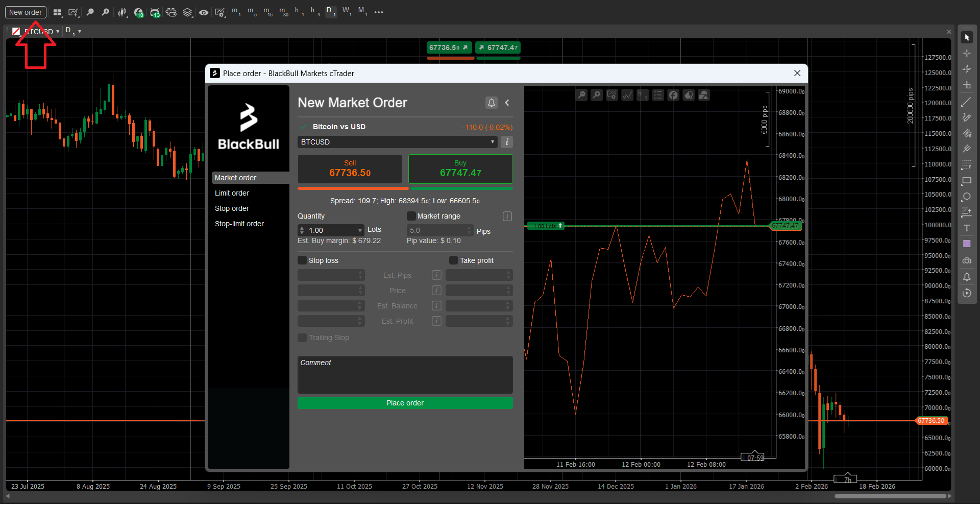Click the market range 5.0 pips field
980x505 pixels.
point(440,230)
